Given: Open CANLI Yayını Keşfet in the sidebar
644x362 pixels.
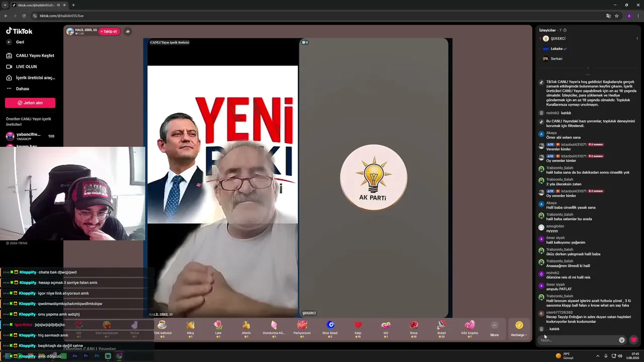Looking at the screenshot, I should point(30,55).
